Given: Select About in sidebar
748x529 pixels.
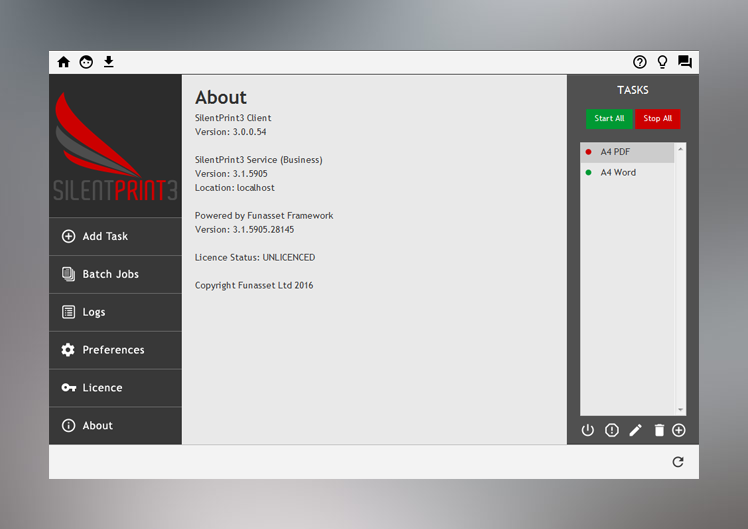Looking at the screenshot, I should 115,425.
